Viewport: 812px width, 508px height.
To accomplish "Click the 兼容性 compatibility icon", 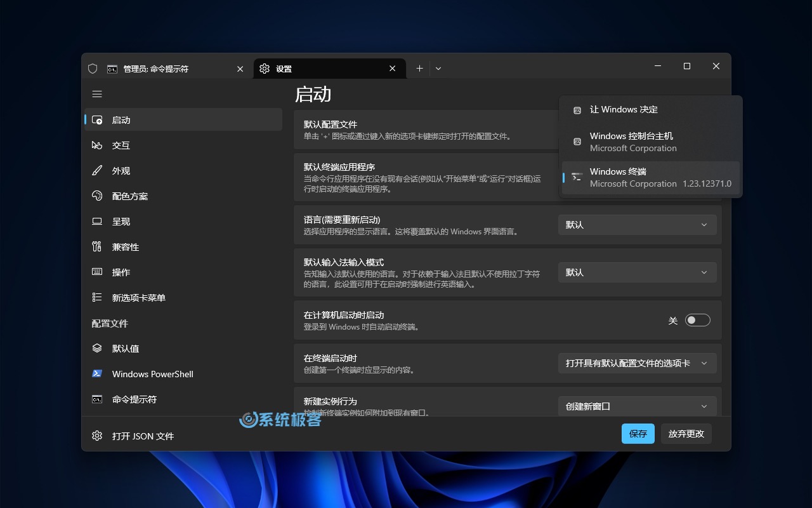I will (x=97, y=247).
